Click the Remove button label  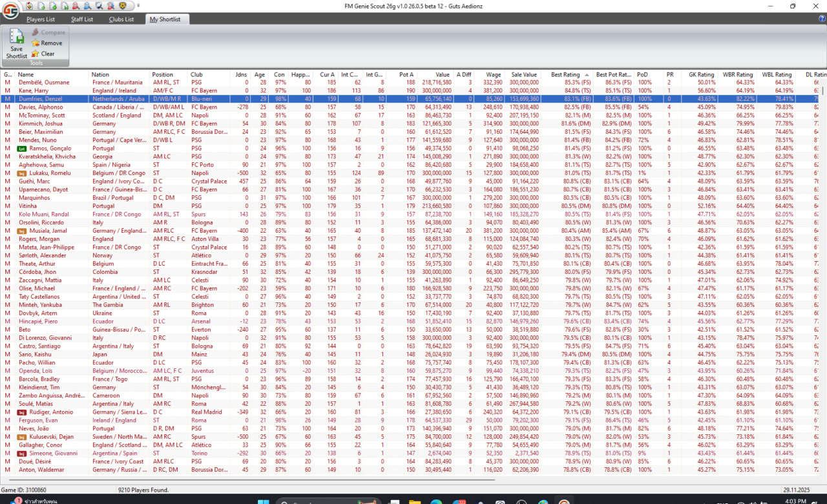pyautogui.click(x=52, y=43)
